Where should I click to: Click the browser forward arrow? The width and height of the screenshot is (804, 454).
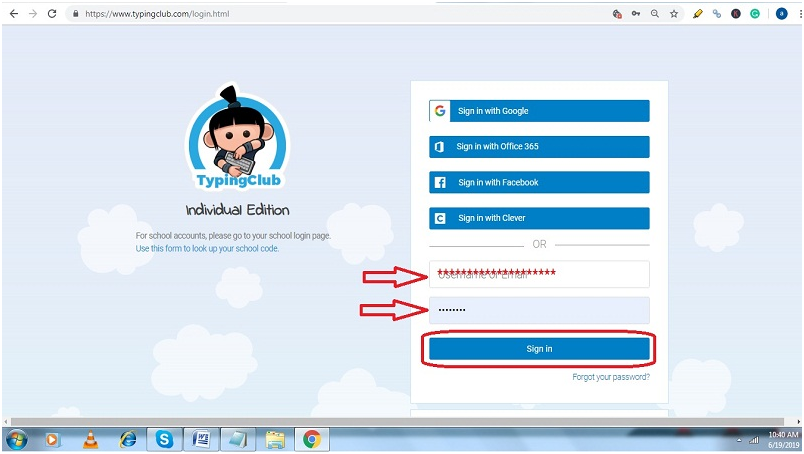(33, 14)
